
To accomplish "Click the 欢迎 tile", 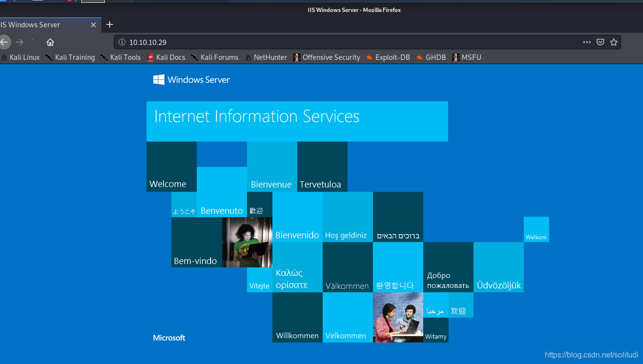I will pyautogui.click(x=461, y=305).
